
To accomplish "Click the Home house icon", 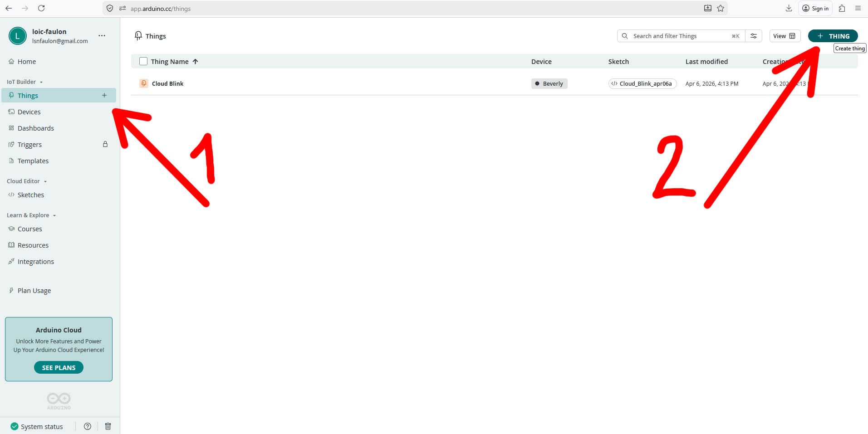I will tap(11, 61).
